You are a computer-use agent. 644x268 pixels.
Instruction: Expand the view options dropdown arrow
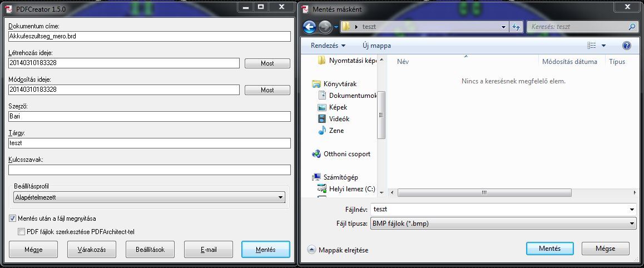[x=603, y=46]
